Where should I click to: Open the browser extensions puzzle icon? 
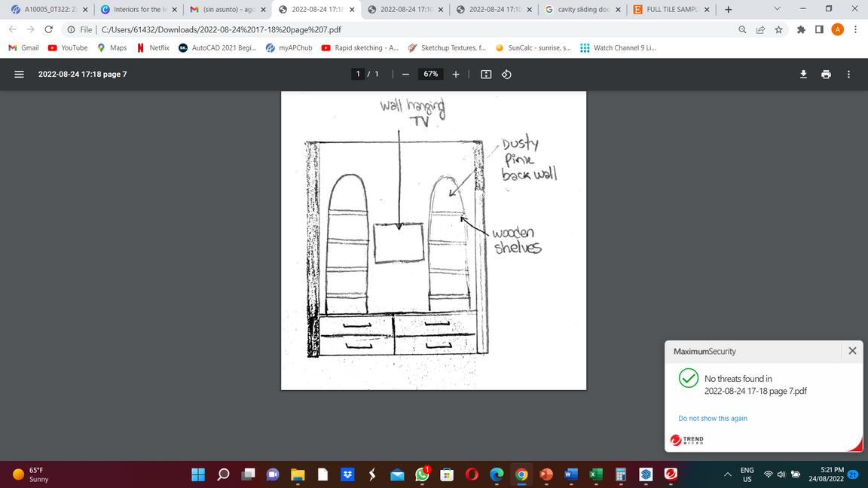(x=799, y=29)
